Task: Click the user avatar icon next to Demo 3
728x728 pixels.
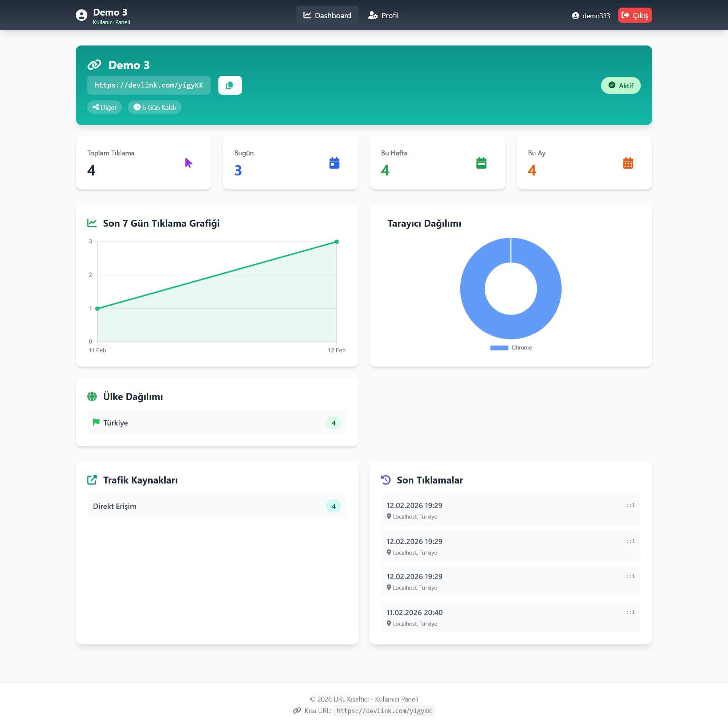Action: [x=82, y=15]
